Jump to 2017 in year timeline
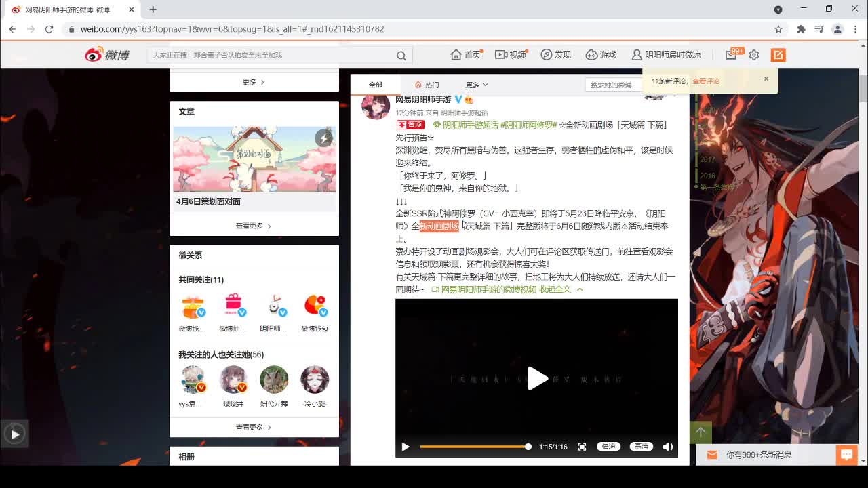Screen dimensions: 868x488 707,159
